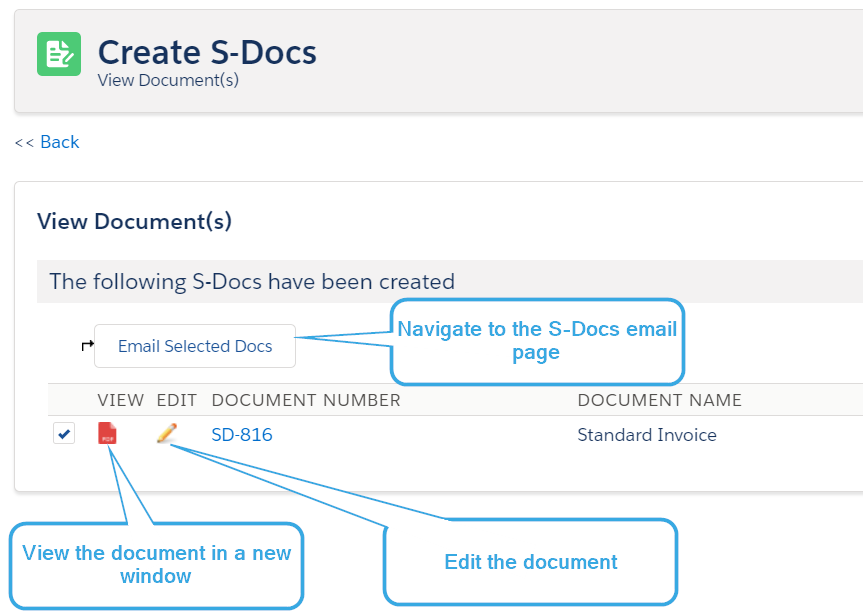The image size is (863, 612).
Task: Open the SD-816 document number link
Action: click(242, 435)
